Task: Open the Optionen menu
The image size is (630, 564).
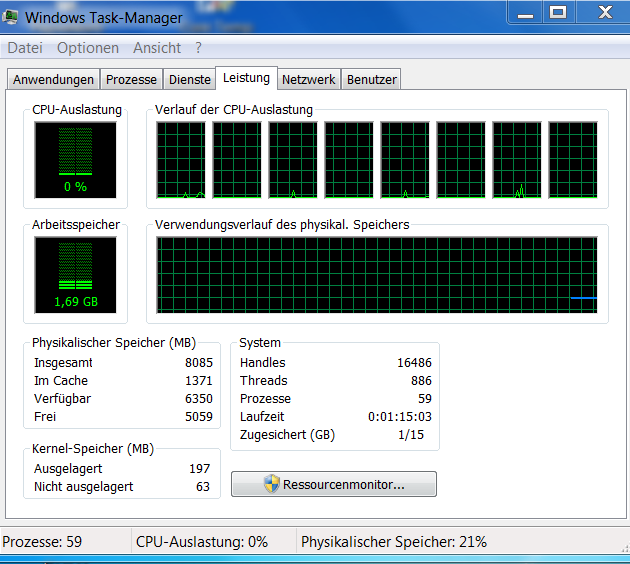Action: pos(88,48)
